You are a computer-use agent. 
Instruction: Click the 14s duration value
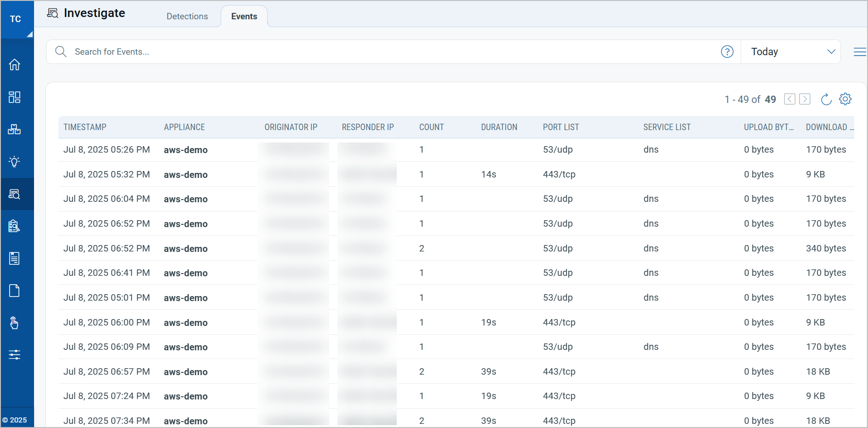click(x=489, y=174)
